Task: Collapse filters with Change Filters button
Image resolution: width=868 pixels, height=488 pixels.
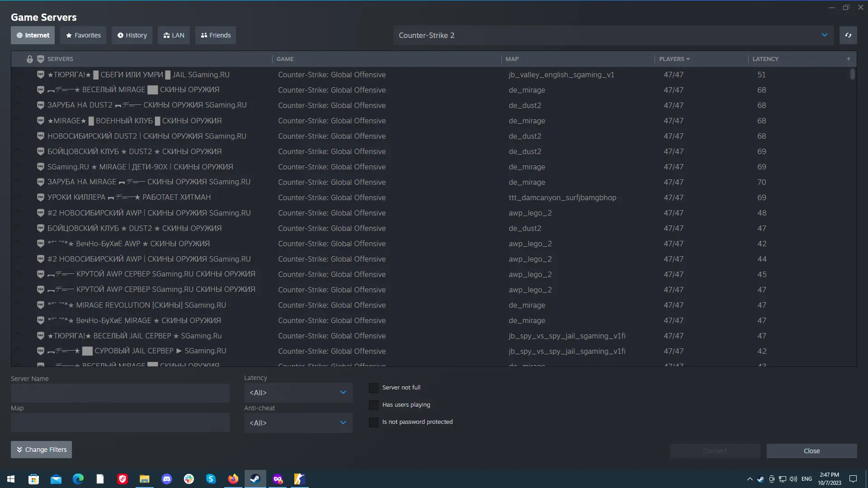Action: click(41, 450)
